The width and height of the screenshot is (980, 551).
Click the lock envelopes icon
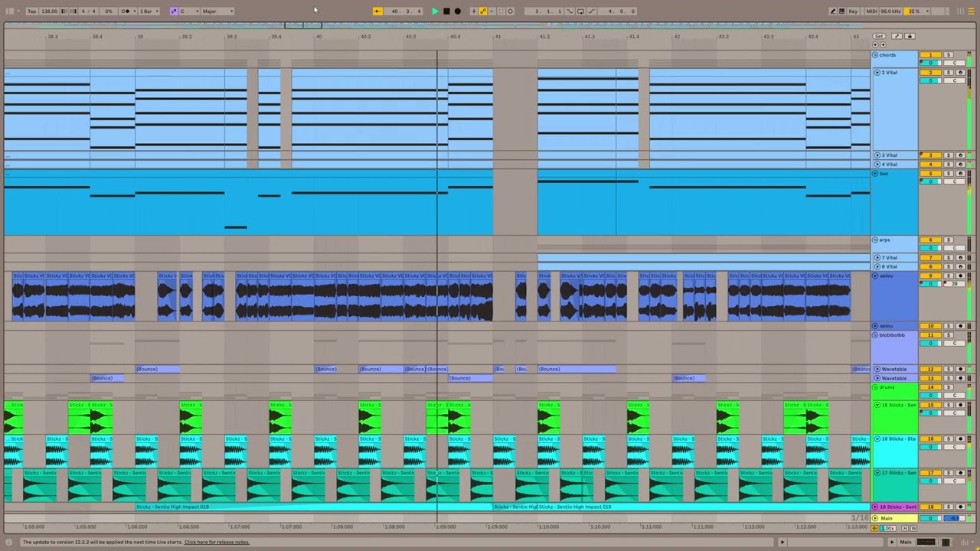(x=910, y=36)
